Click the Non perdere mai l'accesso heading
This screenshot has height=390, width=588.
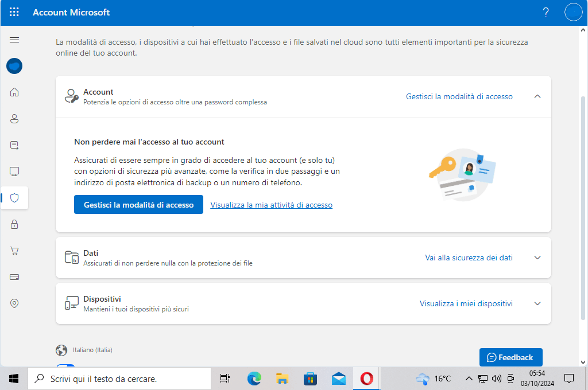pos(149,142)
